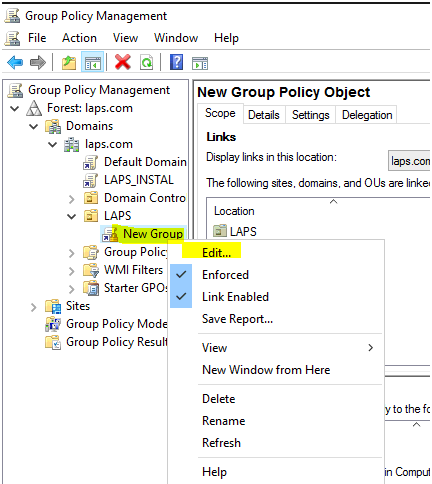Expand the Domain Controllers node
The height and width of the screenshot is (484, 432).
point(72,199)
